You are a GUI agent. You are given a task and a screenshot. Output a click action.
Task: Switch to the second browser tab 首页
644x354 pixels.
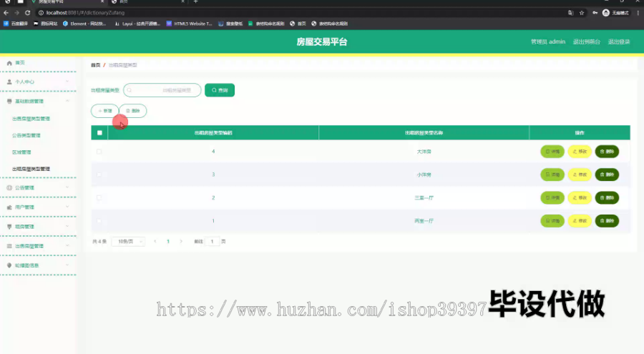click(148, 2)
